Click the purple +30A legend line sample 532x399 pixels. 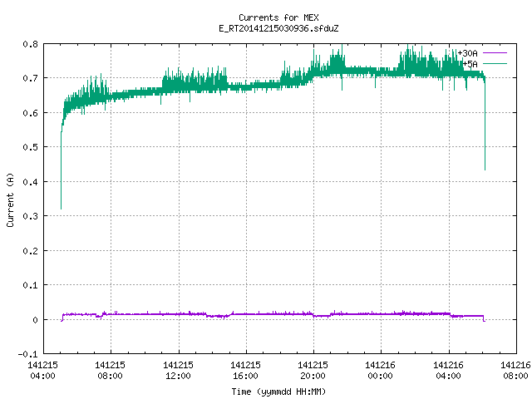[495, 53]
